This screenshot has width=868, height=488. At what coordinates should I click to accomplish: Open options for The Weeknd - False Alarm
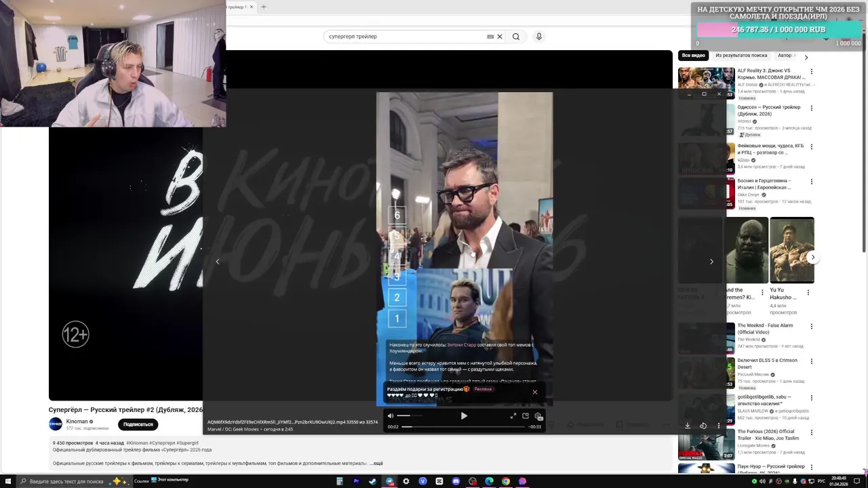coord(811,326)
